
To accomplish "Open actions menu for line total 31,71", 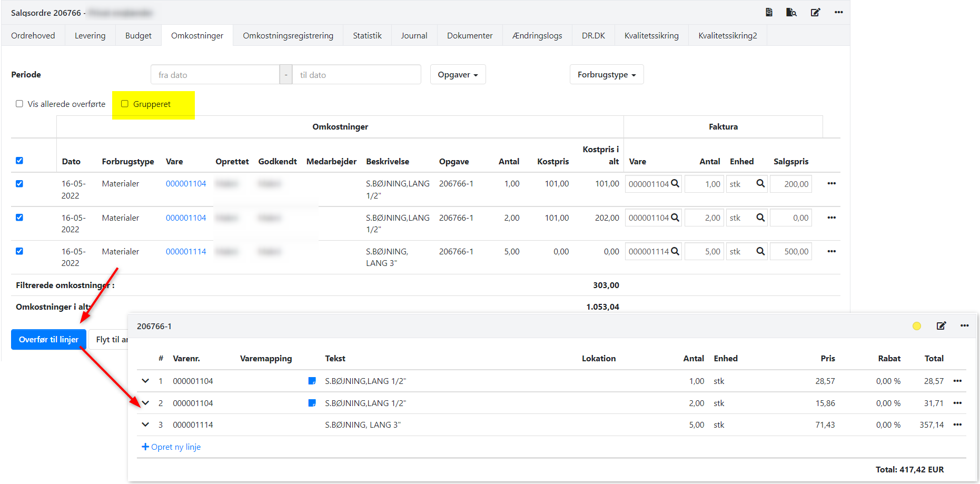I will 957,403.
